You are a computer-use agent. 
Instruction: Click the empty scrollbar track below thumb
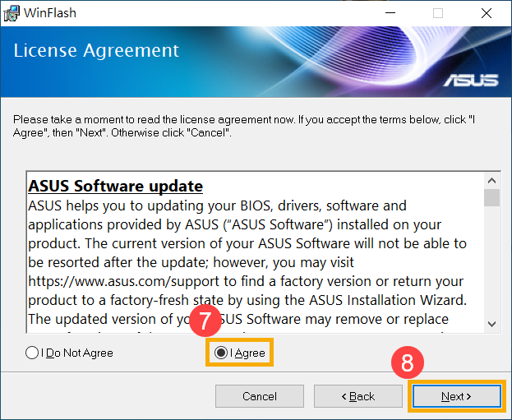491,261
